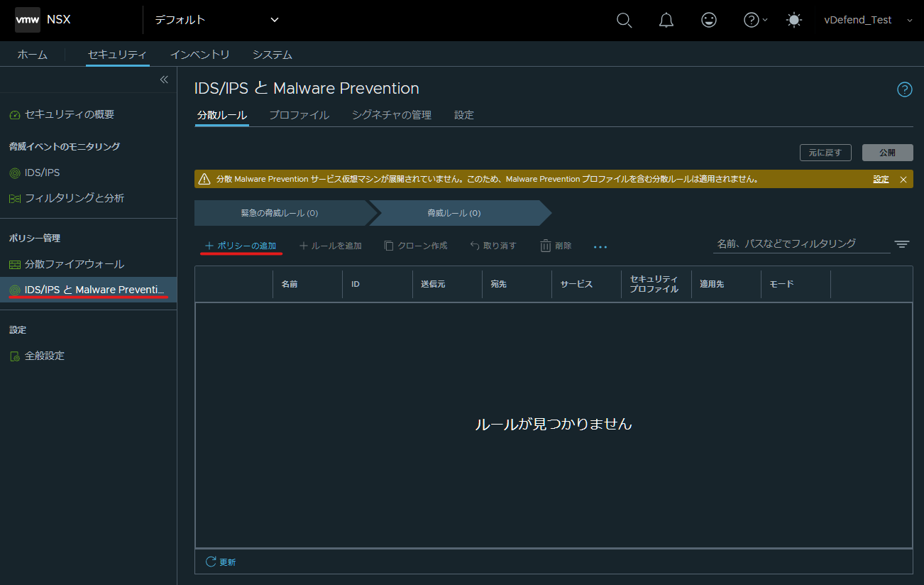
Task: Click the VMware NSX logo
Action: pyautogui.click(x=28, y=20)
